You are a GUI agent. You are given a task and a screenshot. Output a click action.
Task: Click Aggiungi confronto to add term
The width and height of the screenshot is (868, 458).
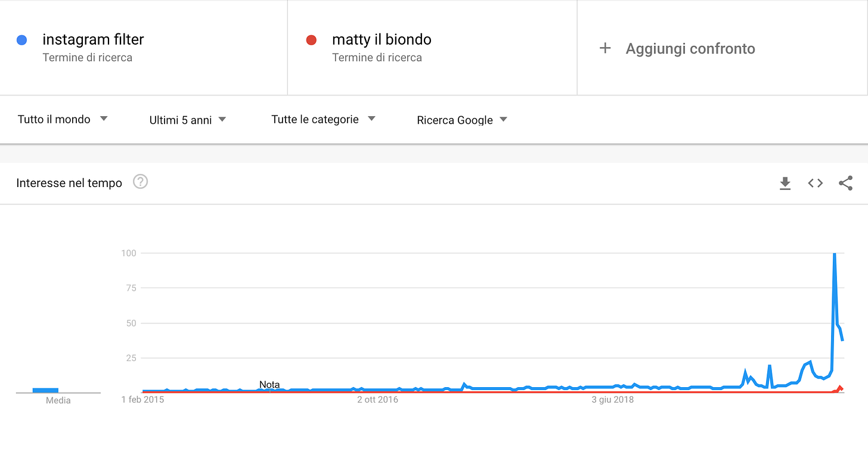coord(690,48)
